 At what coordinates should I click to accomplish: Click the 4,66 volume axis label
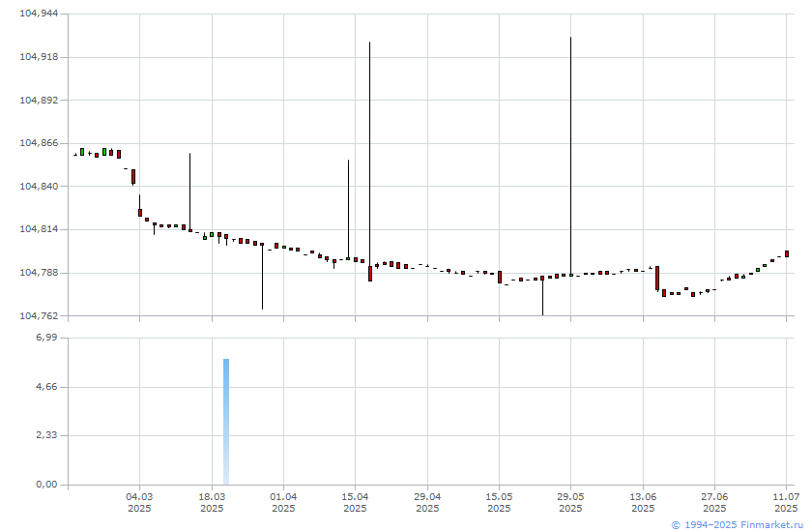tap(46, 387)
